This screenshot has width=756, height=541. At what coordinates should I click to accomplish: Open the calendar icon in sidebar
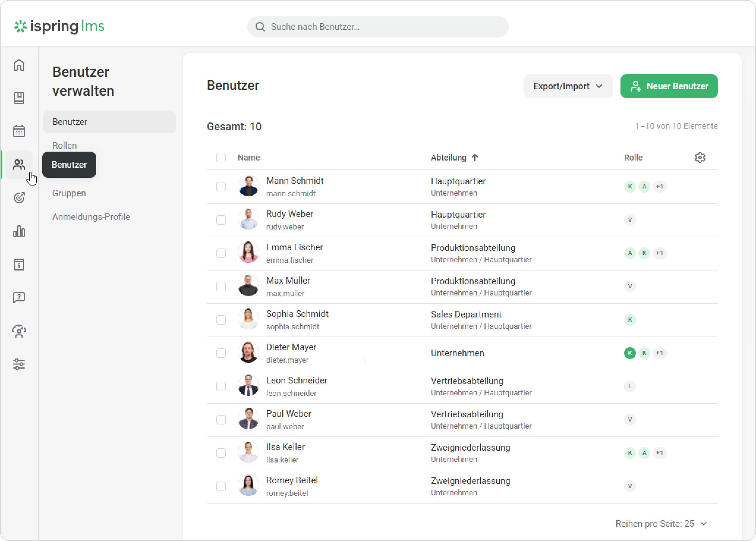[19, 131]
